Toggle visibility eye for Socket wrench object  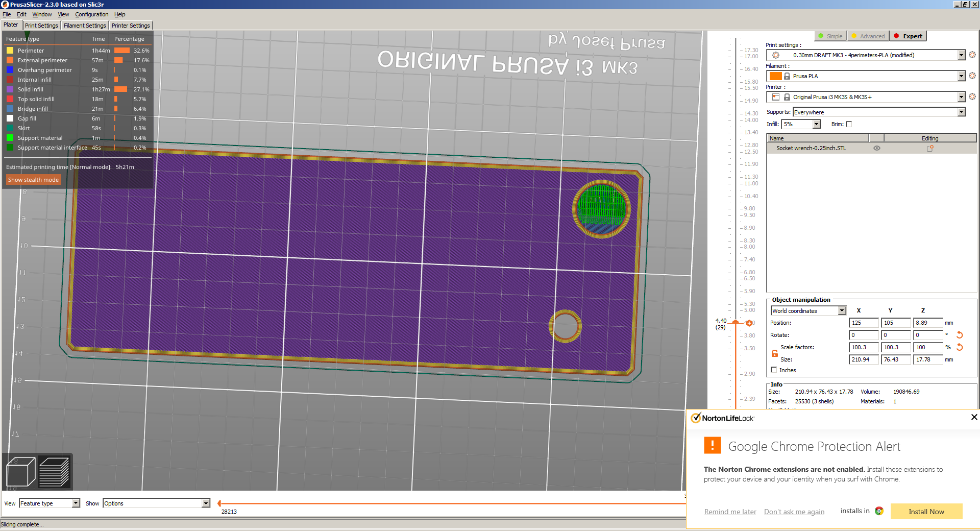point(877,148)
